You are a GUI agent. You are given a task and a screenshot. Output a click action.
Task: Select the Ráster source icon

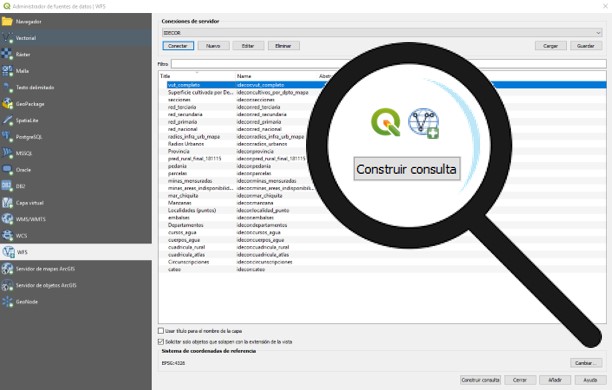tap(7, 54)
